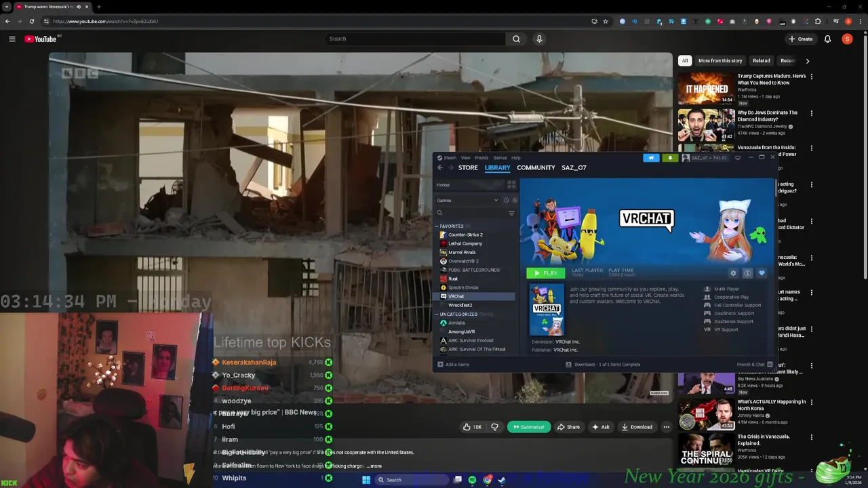The width and height of the screenshot is (868, 488).
Task: Open Steam from the taskbar
Action: pyautogui.click(x=502, y=480)
